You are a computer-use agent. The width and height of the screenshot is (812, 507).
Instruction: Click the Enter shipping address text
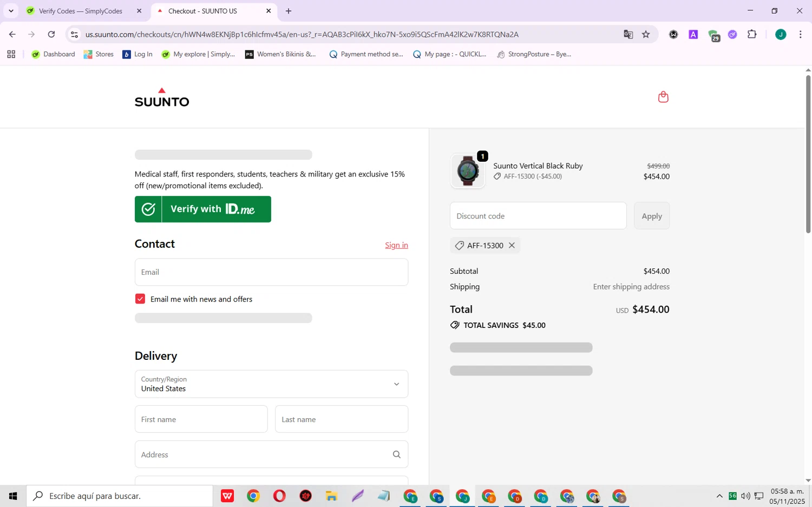pos(631,287)
